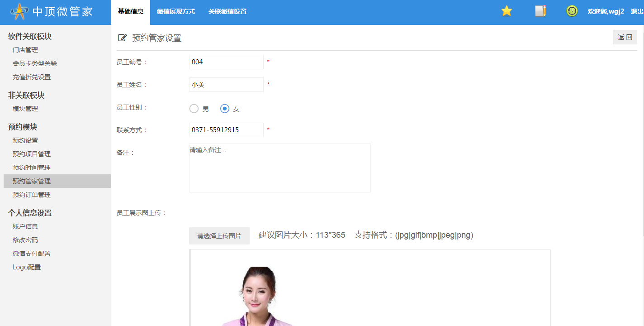Open the notepad icon in header
This screenshot has height=326, width=644.
click(x=540, y=11)
